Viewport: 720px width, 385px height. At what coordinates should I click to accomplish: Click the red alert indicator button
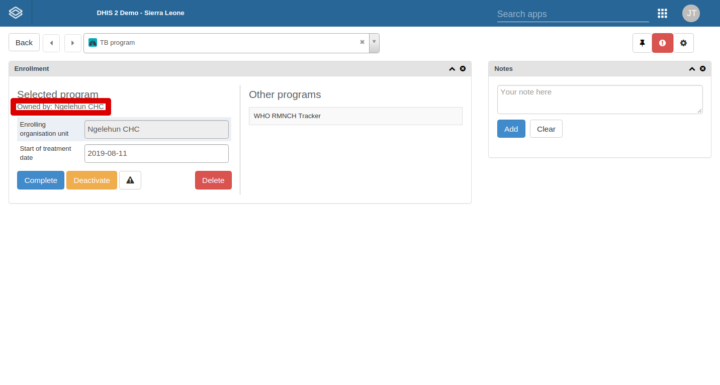pyautogui.click(x=662, y=43)
